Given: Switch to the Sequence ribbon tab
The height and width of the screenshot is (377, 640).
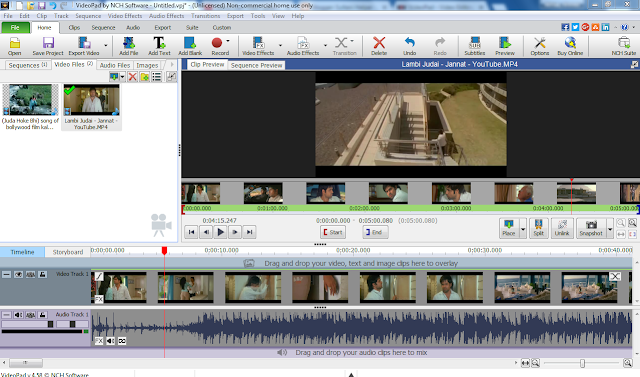Looking at the screenshot, I should click(103, 27).
